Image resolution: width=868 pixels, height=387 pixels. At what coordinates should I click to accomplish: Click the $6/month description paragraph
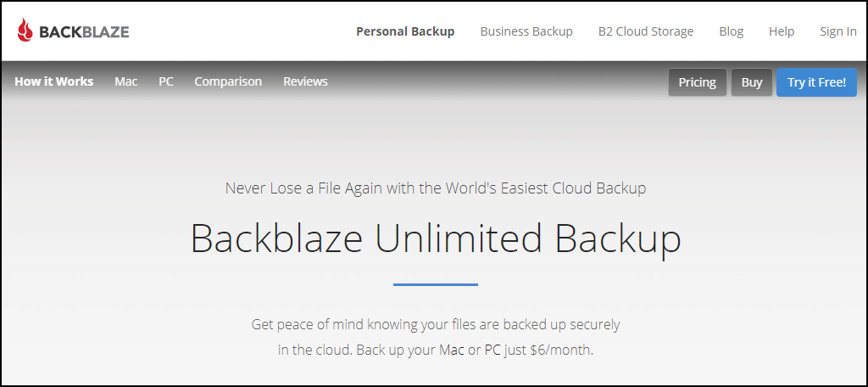(x=436, y=337)
